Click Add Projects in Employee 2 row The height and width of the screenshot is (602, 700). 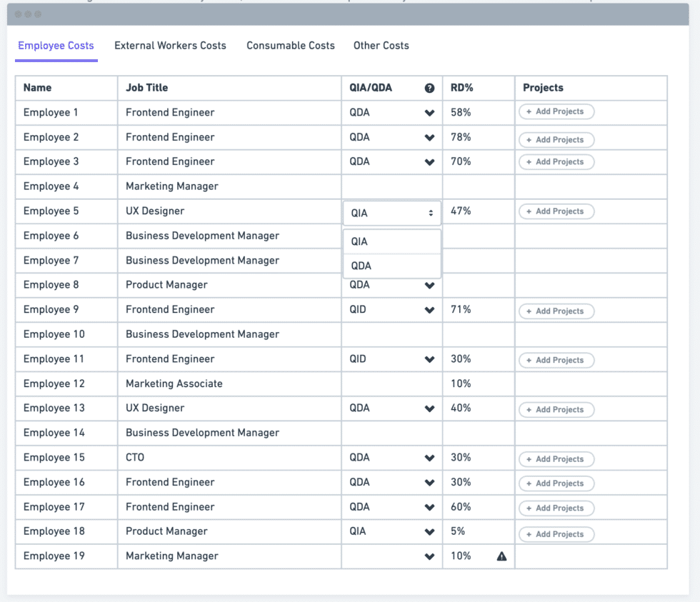[x=556, y=140]
